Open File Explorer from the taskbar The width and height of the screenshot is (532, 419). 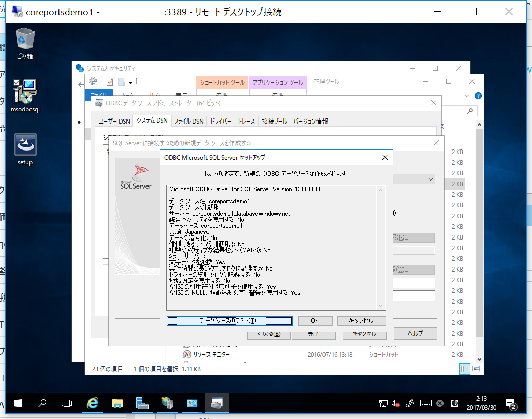[117, 403]
